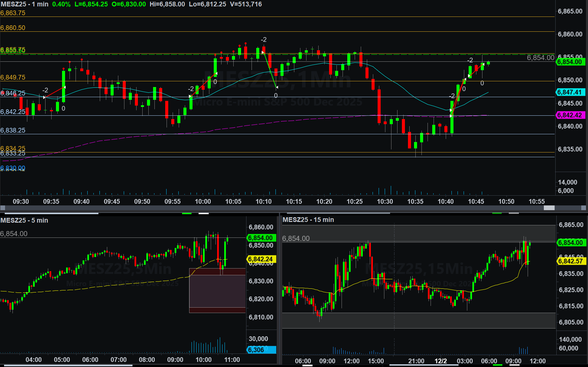Click the 6,863.75 orange price level label
This screenshot has height=367, width=588.
pos(13,13)
